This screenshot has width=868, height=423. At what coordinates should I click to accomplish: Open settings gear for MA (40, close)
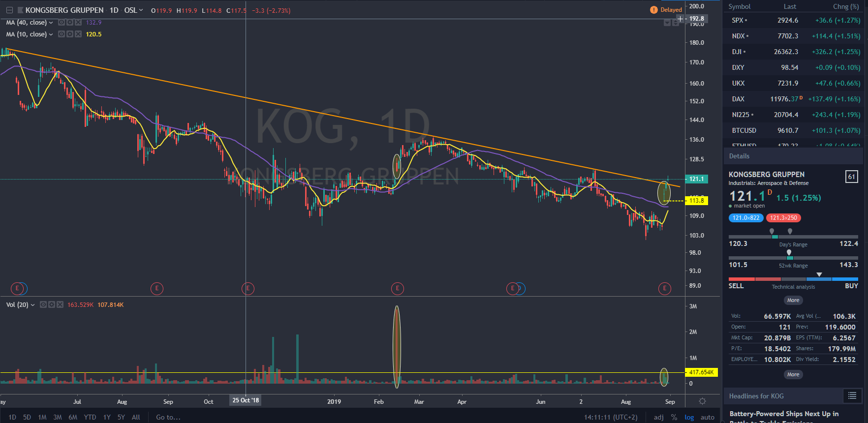click(x=70, y=23)
